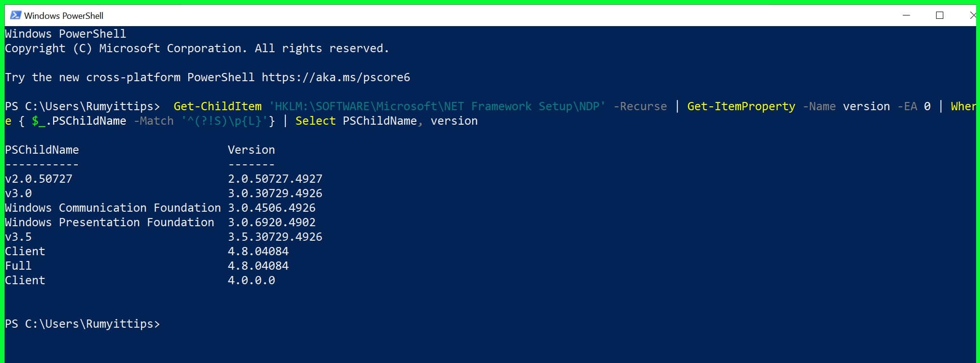
Task: Click the HKLM registry path string
Action: [x=437, y=106]
